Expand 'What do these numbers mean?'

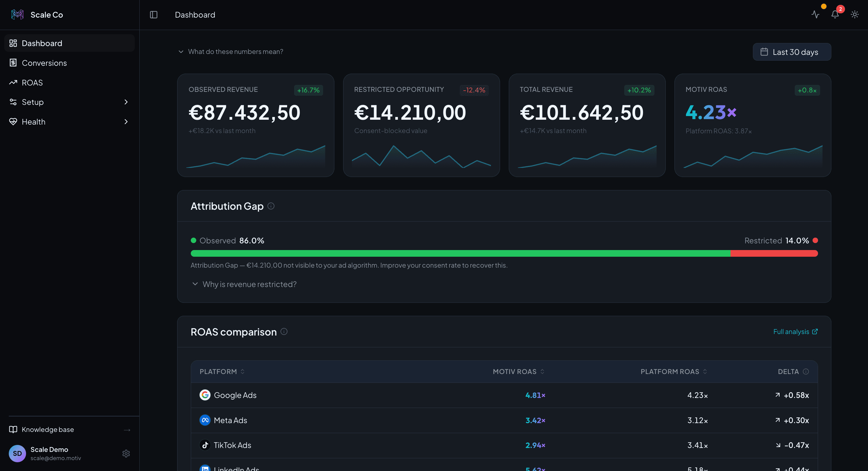click(x=231, y=52)
